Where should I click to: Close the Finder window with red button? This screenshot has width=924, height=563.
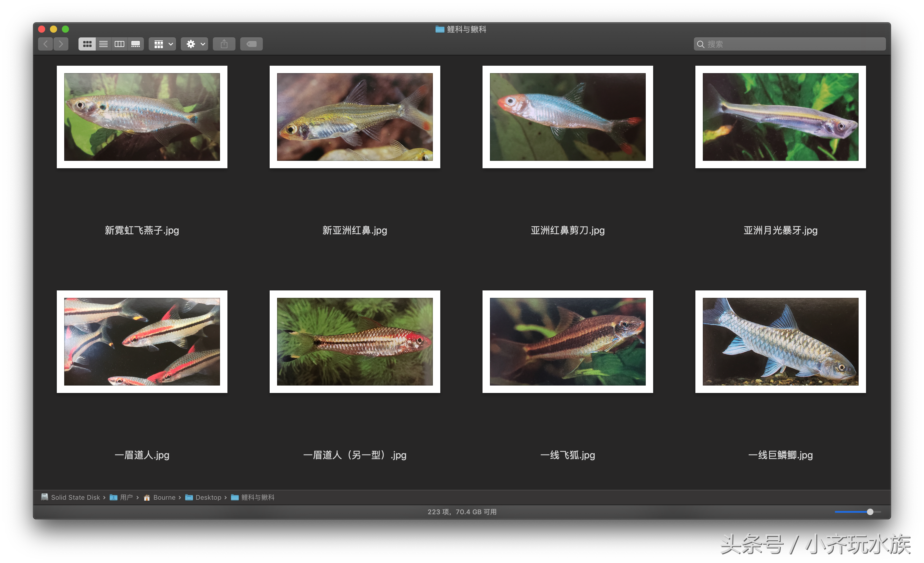42,29
